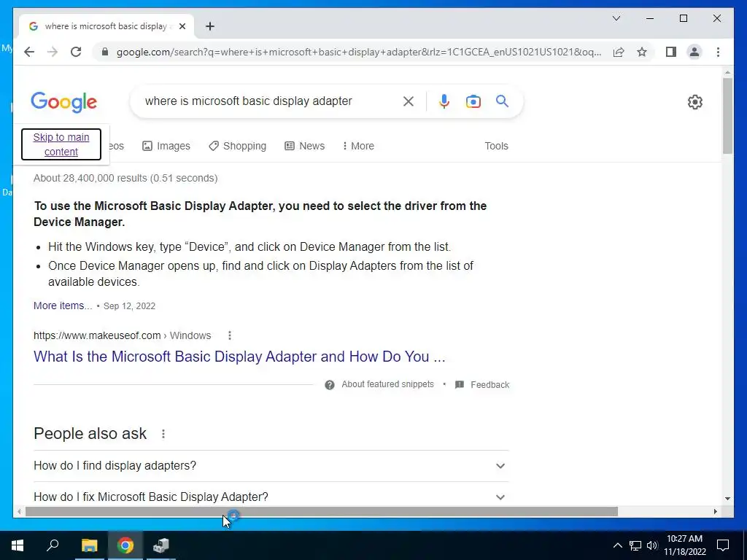Open the tab search chevron
Image resolution: width=747 pixels, height=560 pixels.
point(616,18)
